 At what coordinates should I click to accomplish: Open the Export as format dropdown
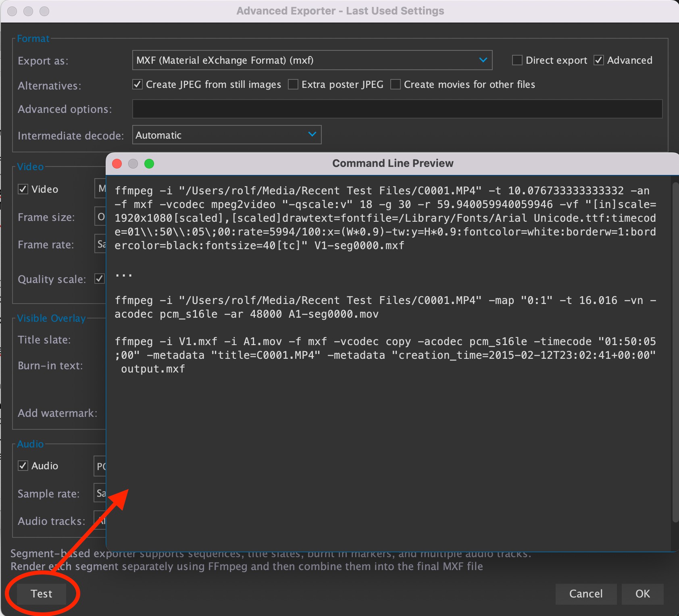(312, 60)
